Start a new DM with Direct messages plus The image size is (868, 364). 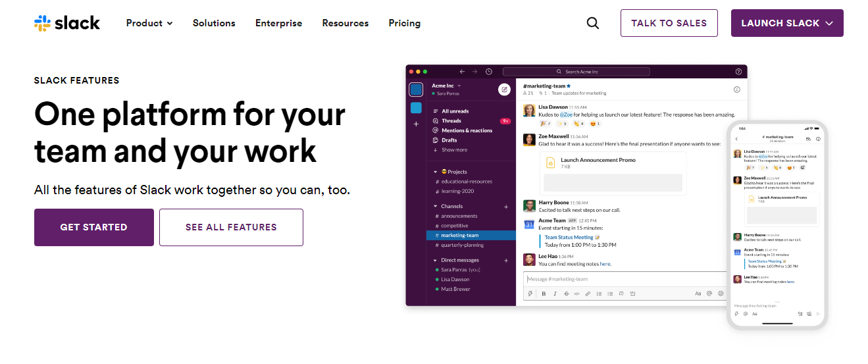[x=506, y=261]
